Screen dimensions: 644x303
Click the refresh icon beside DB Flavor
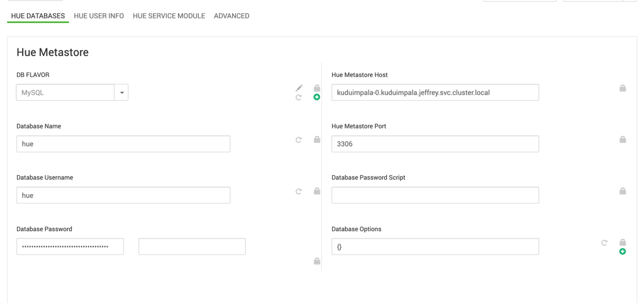299,98
